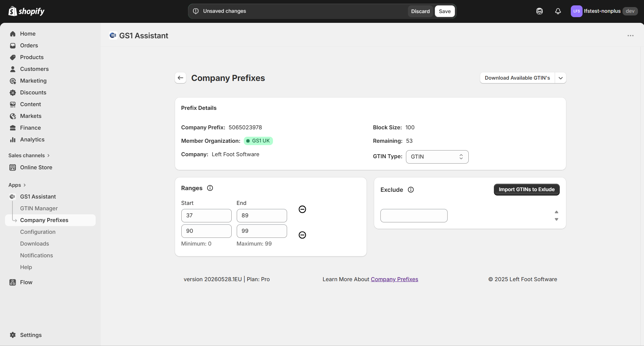Click Download Available GTIN's button
Viewport: 644px width, 346px height.
pyautogui.click(x=517, y=78)
